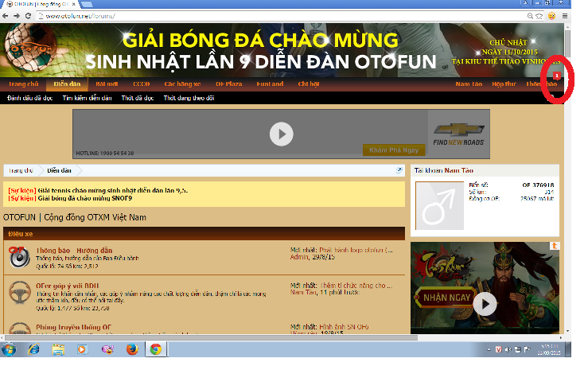Click the steering wheel icon beside OFer góp ý
The height and width of the screenshot is (366, 588).
tap(20, 293)
